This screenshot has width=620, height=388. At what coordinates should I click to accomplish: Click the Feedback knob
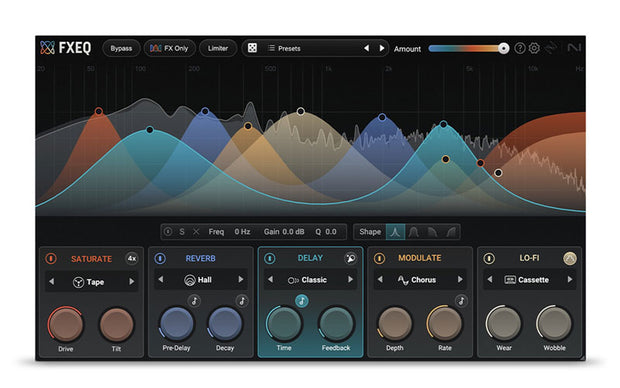[x=336, y=324]
